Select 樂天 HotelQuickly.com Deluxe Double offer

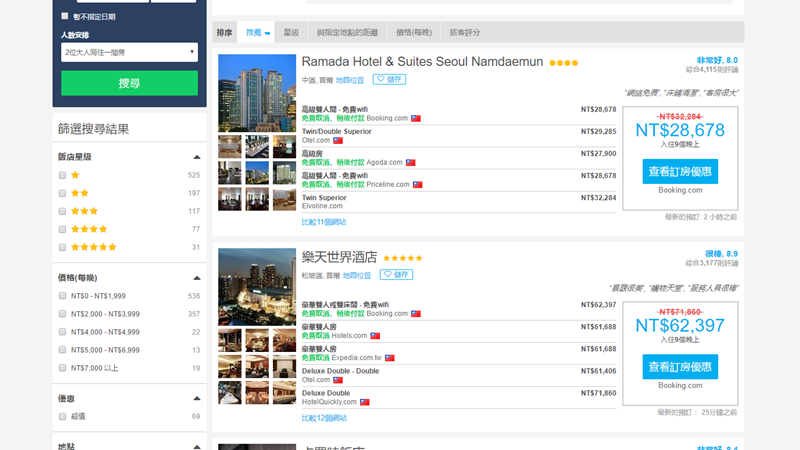(x=459, y=397)
